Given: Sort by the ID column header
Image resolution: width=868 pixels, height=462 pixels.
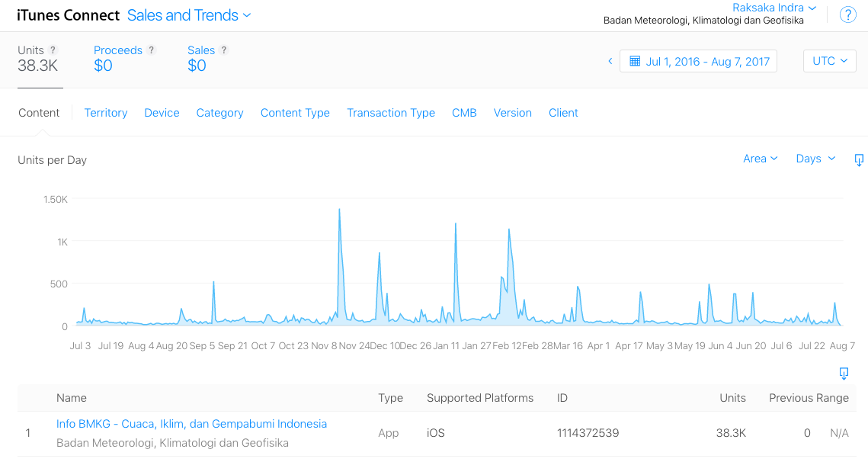Looking at the screenshot, I should (x=562, y=398).
